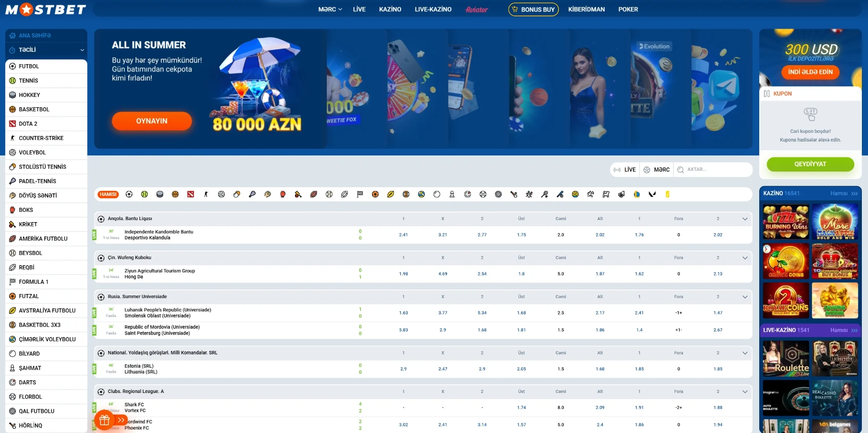Switch events filter to LİVE
Screen dimensions: 868x433
click(625, 170)
